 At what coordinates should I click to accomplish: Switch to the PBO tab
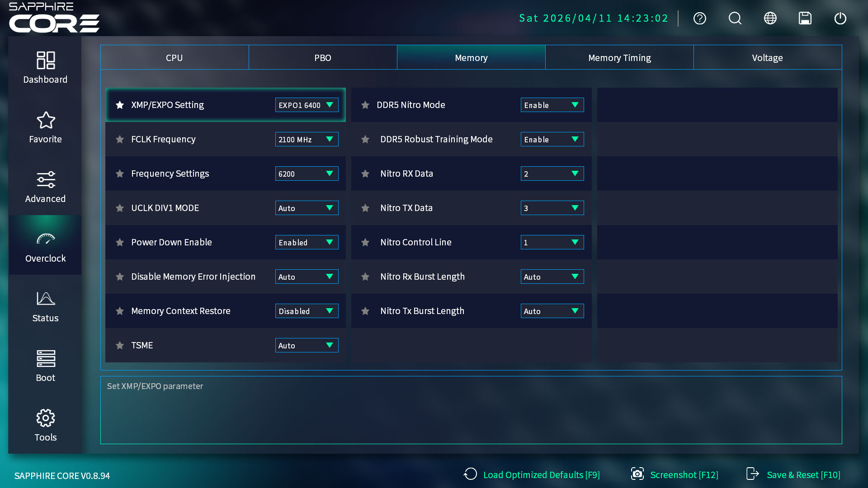tap(323, 58)
